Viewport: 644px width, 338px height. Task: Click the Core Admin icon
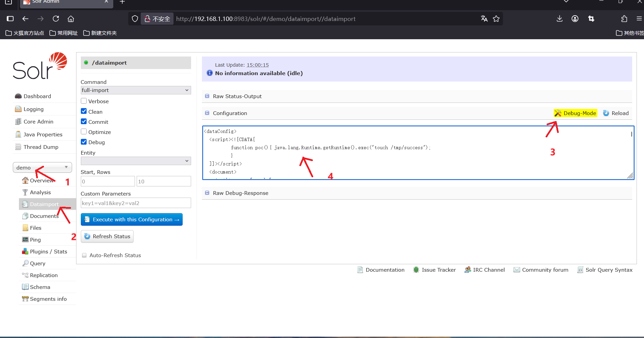click(18, 121)
